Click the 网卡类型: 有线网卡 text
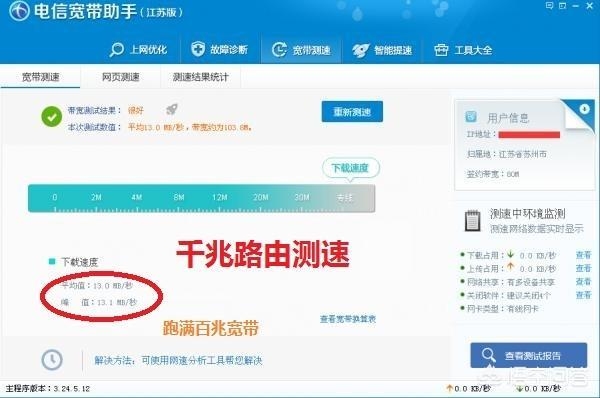Image resolution: width=600 pixels, height=398 pixels. (x=502, y=308)
